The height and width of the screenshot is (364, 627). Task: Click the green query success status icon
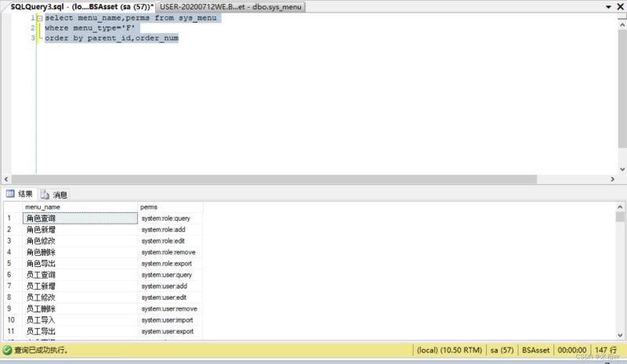tap(7, 351)
